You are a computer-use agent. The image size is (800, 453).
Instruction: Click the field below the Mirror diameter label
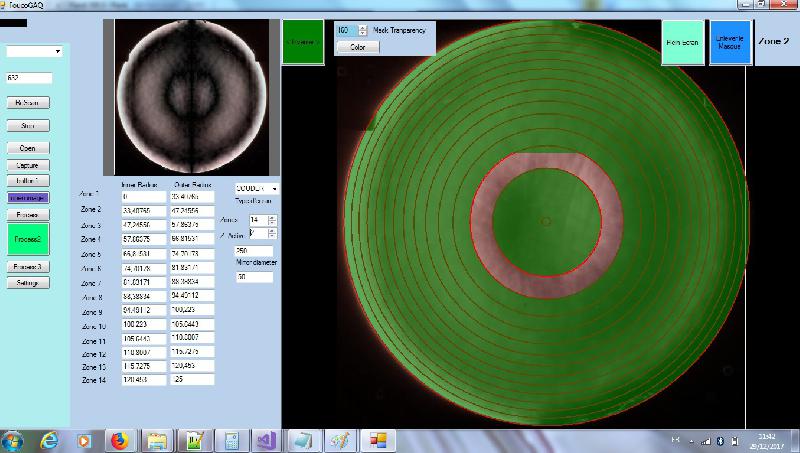coord(254,277)
